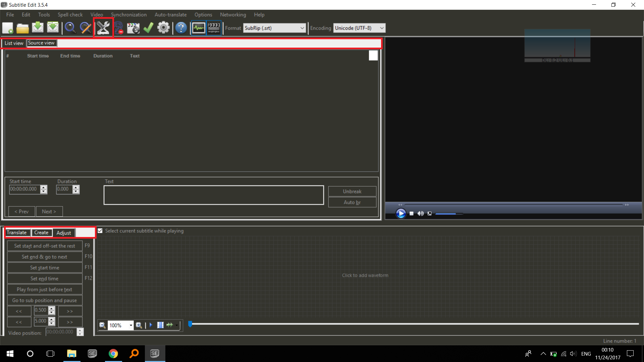
Task: Mute audio with the speaker icon
Action: click(x=420, y=214)
